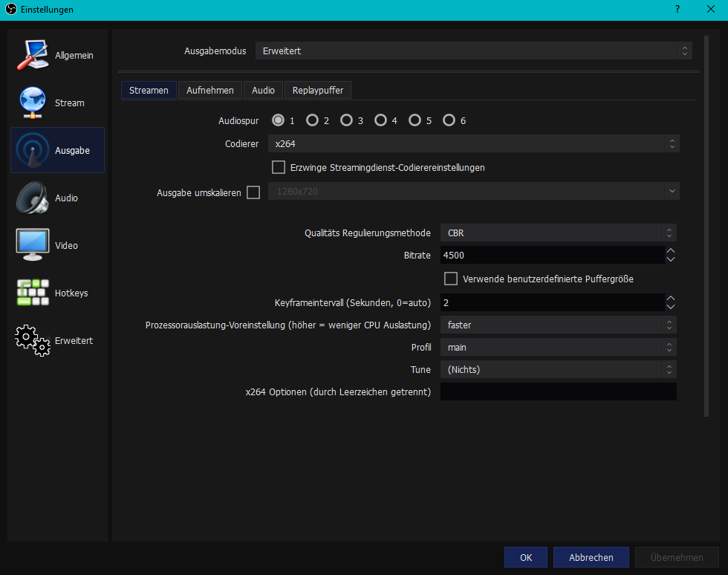
Task: Increase Bitrate with up arrow
Action: [x=670, y=251]
